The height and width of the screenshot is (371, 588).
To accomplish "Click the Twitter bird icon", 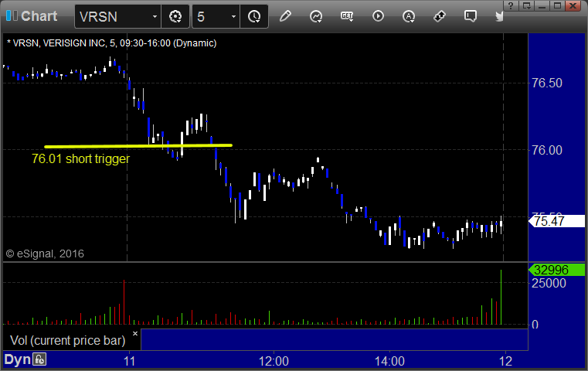I will pos(499,16).
